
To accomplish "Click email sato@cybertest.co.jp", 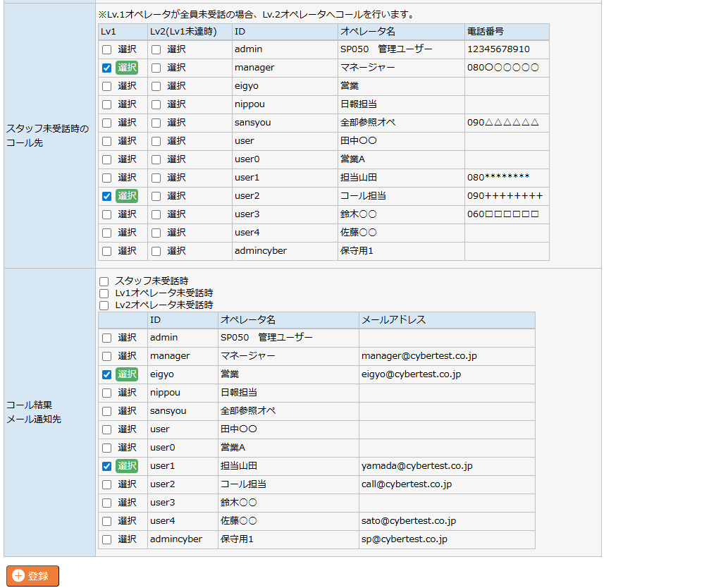I will [x=409, y=521].
